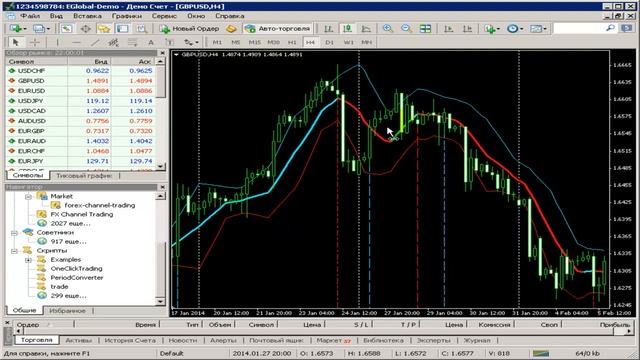Screen dimensions: 640x360
Task: Click the MetaEditor yellow book icon
Action: tap(231, 29)
